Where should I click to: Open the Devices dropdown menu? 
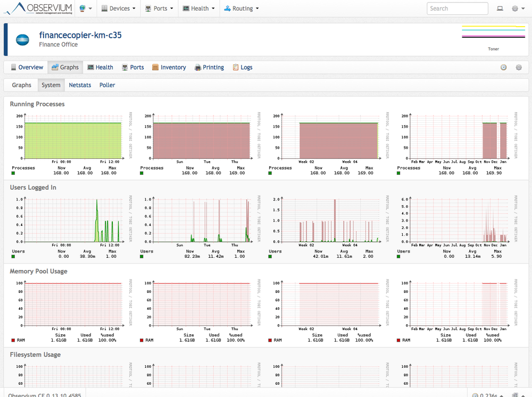pyautogui.click(x=119, y=9)
